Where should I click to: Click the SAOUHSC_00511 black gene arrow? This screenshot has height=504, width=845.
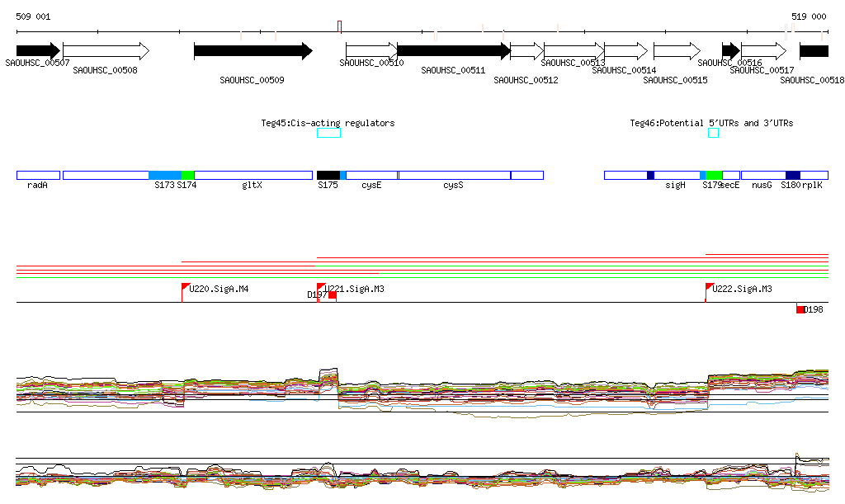pos(455,51)
